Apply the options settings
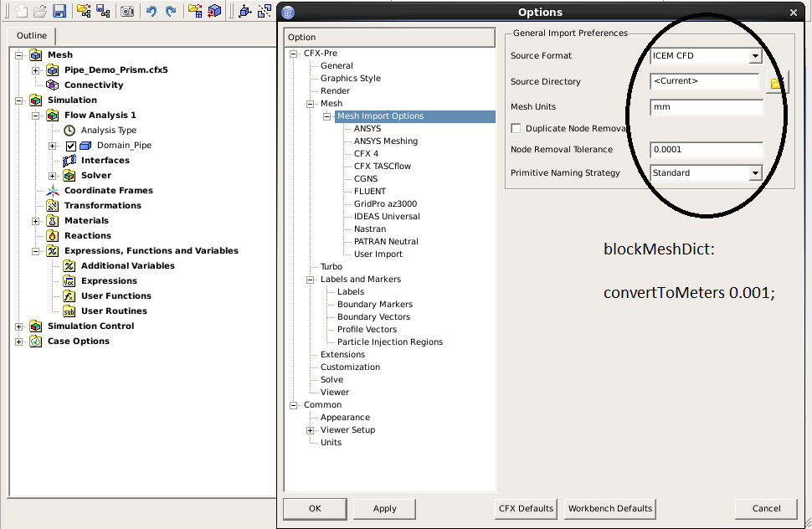 click(x=383, y=508)
